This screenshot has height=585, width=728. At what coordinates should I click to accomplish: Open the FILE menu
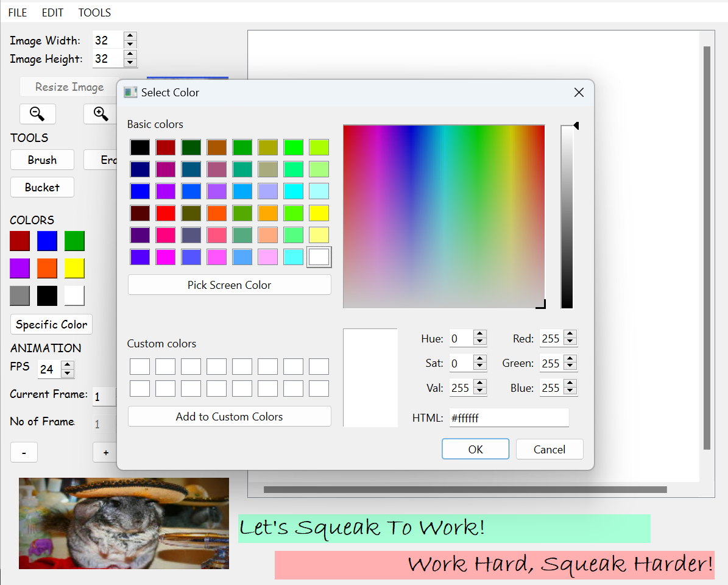(x=18, y=12)
